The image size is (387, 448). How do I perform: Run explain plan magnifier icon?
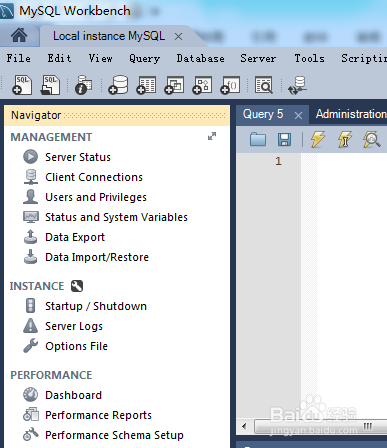tap(372, 139)
